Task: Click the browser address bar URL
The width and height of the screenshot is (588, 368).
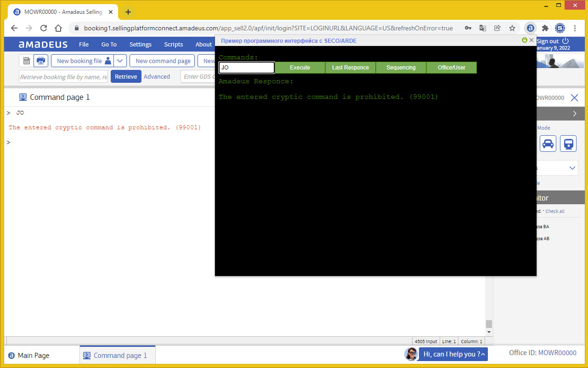Action: pos(268,28)
